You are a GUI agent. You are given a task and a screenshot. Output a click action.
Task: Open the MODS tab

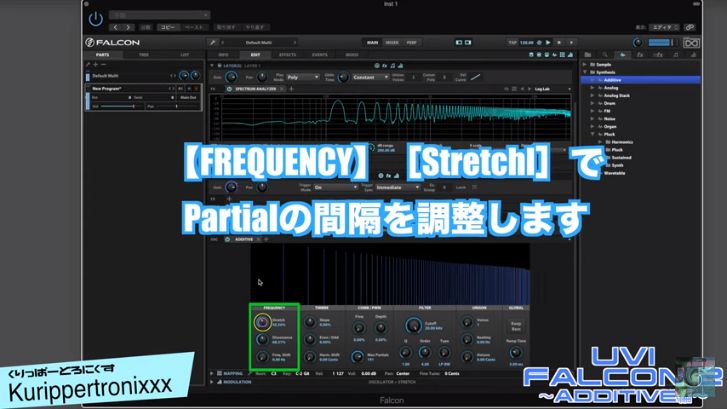(x=352, y=55)
